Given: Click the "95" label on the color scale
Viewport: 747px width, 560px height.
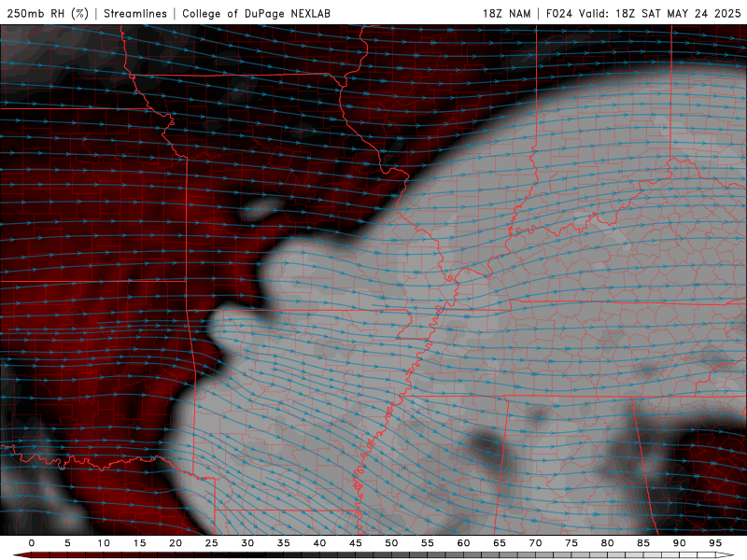Looking at the screenshot, I should point(715,543).
